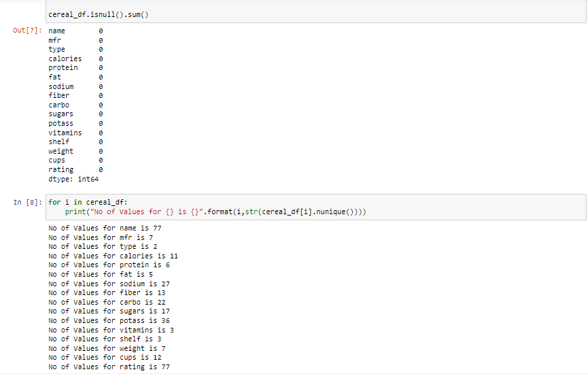Image resolution: width=588 pixels, height=374 pixels.
Task: Click 'No of Values for fiber is 13'
Action: 107,292
